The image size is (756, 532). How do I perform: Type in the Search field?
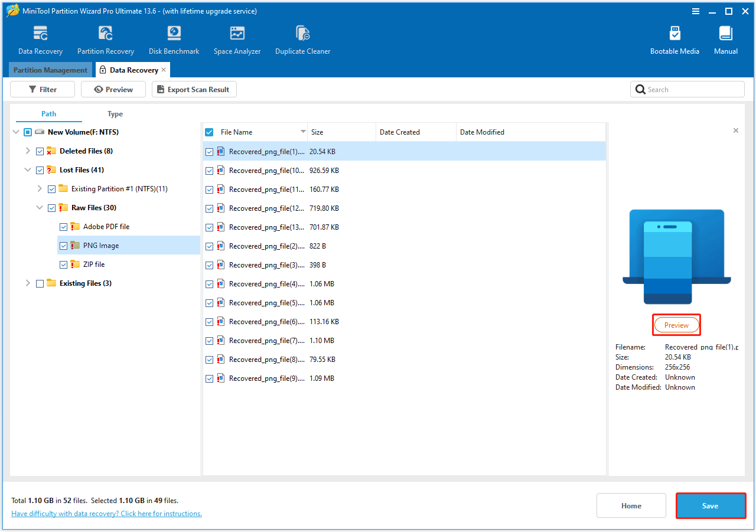point(687,89)
